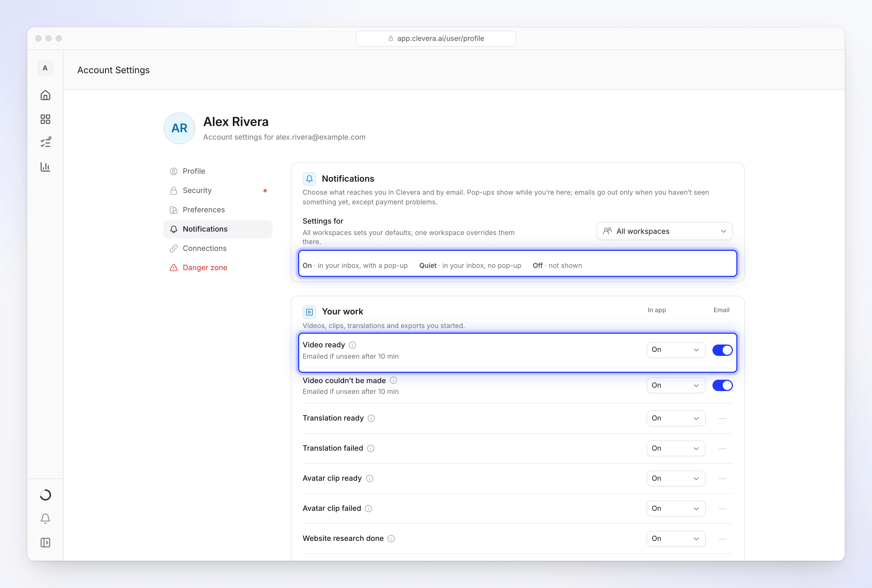
Task: Click info icon beside Website research done
Action: (x=391, y=539)
